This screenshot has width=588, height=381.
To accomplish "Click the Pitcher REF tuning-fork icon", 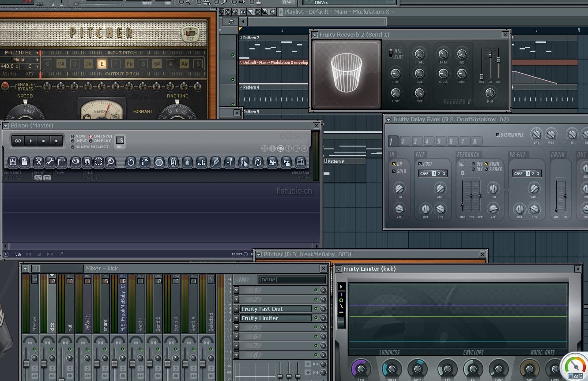I will point(190,34).
